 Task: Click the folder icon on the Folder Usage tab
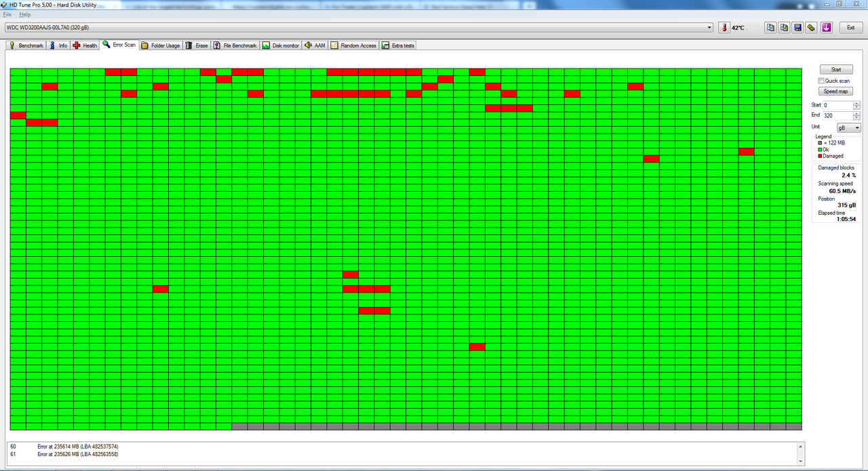(x=145, y=45)
